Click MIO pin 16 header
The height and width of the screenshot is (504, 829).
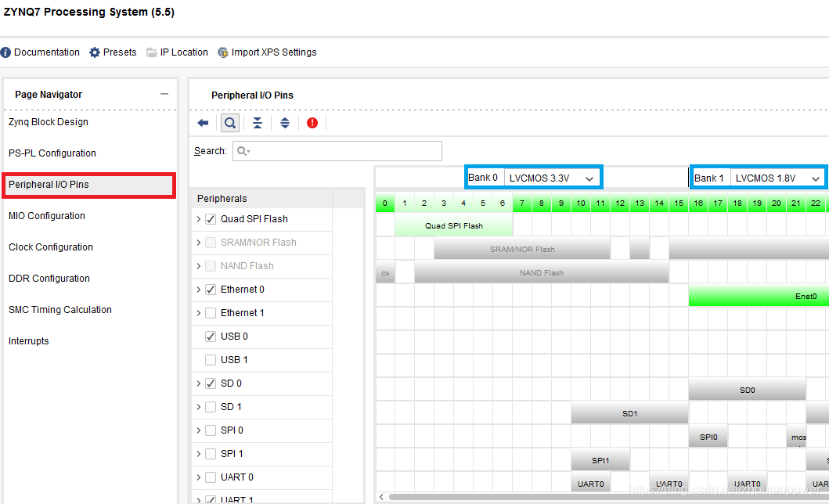698,203
